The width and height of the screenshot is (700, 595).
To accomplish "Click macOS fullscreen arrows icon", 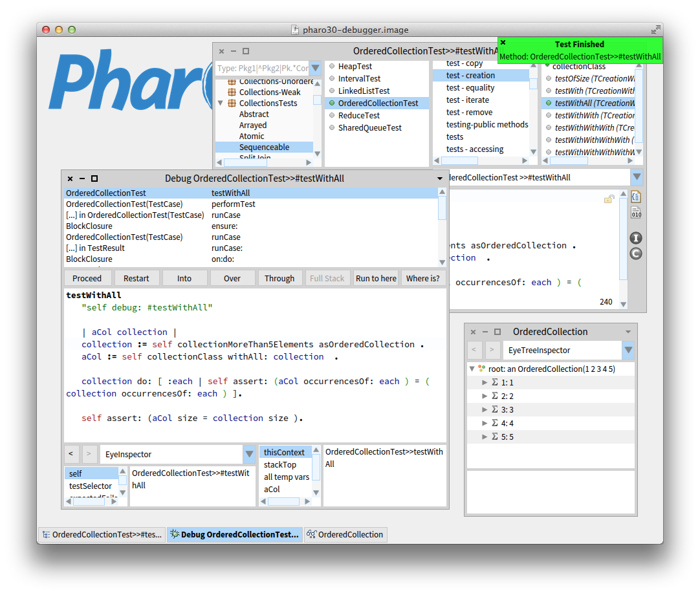I will tap(655, 30).
